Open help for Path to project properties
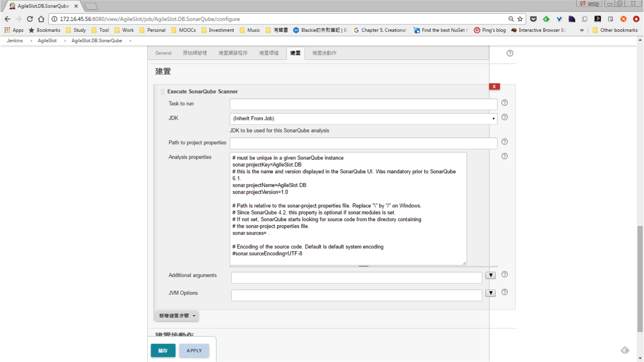 504,142
